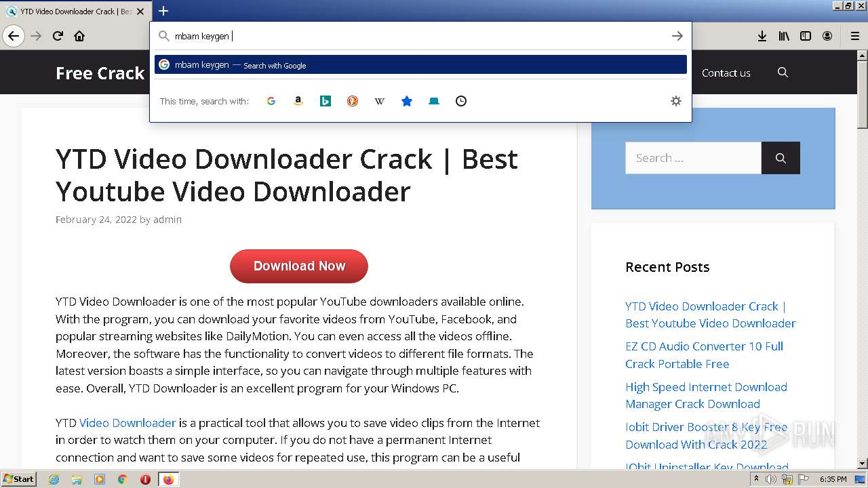
Task: Click the forward navigation arrow
Action: [36, 36]
